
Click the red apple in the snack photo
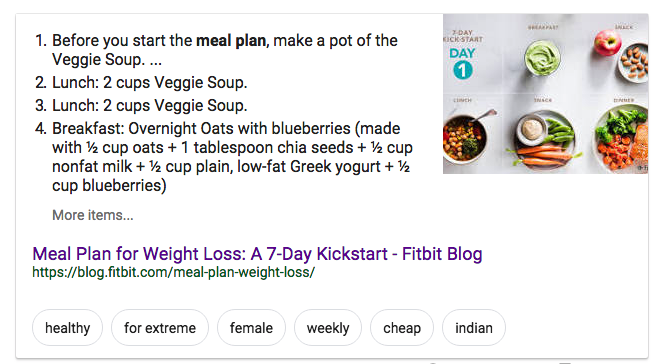click(607, 42)
